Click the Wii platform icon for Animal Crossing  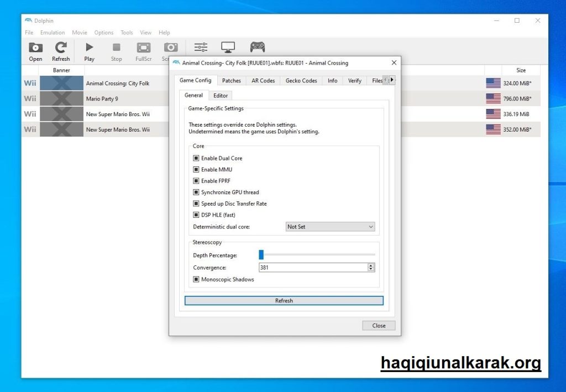click(30, 83)
